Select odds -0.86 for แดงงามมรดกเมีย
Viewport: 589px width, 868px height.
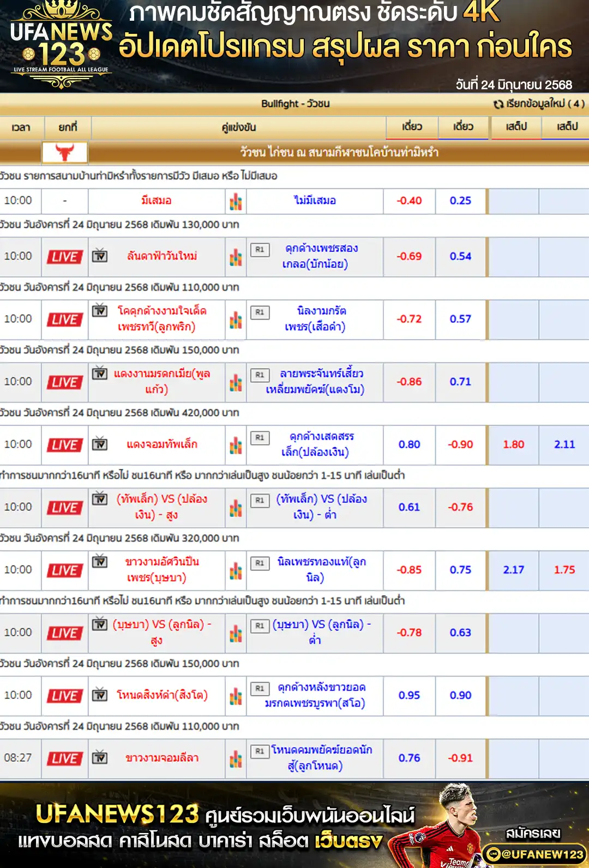point(409,382)
